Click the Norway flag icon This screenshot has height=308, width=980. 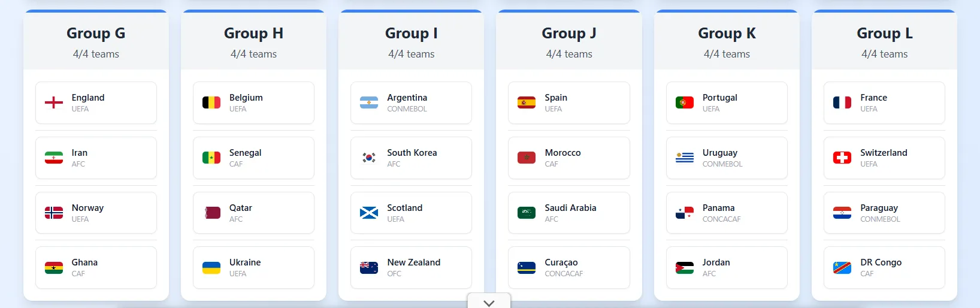[x=54, y=213]
